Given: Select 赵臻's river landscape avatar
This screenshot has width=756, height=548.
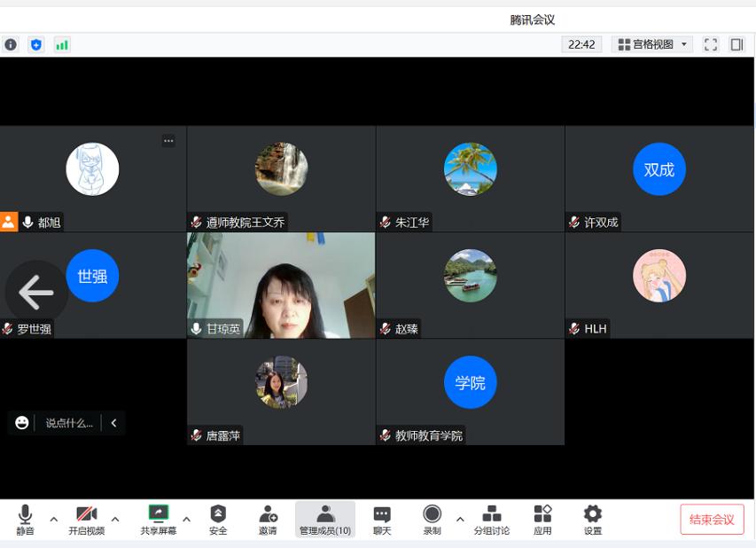Looking at the screenshot, I should click(470, 276).
